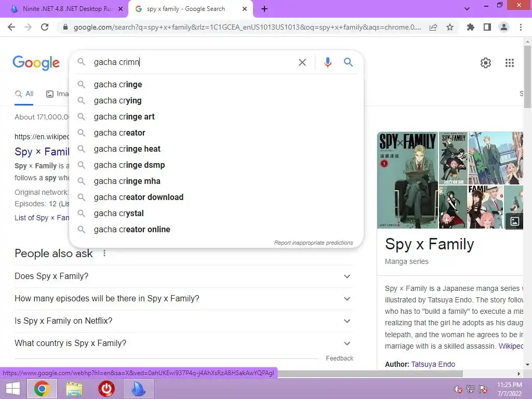The width and height of the screenshot is (532, 399).
Task: Open People also ask options menu
Action: pos(104,253)
